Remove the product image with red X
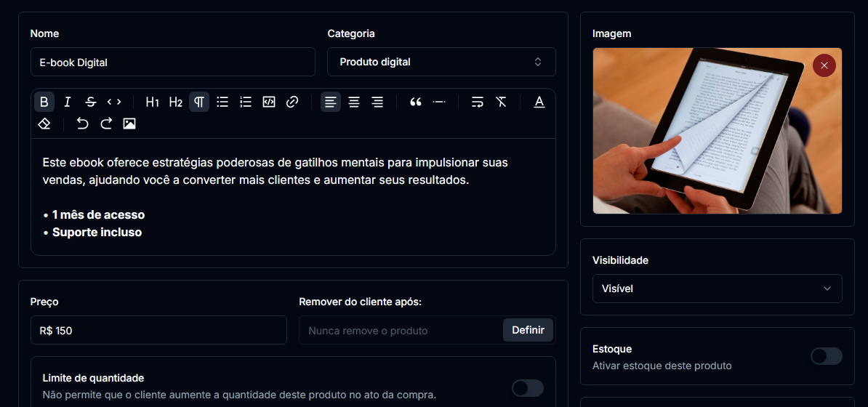The height and width of the screenshot is (407, 868). click(x=824, y=65)
